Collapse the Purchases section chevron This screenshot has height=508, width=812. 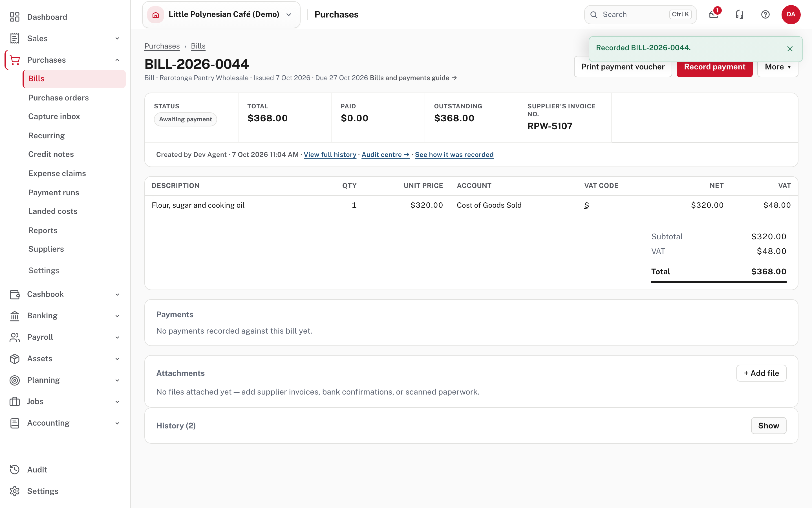tap(117, 60)
